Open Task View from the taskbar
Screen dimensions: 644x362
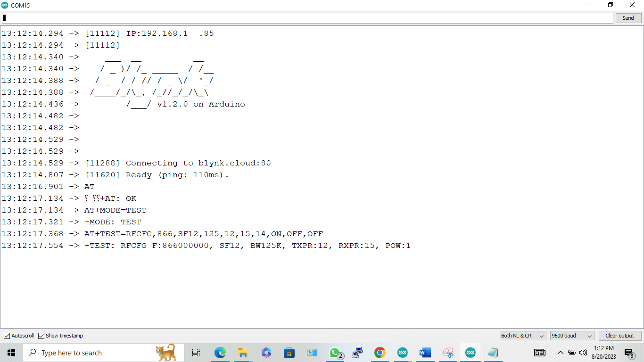point(196,353)
